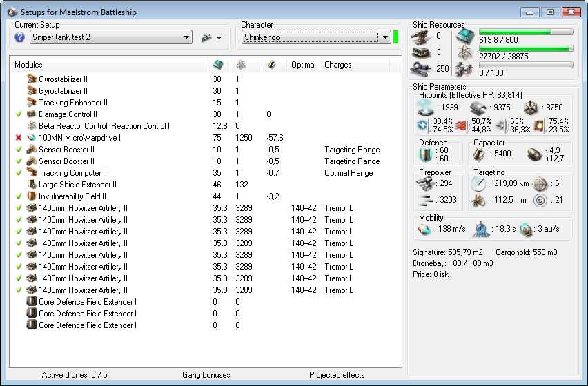Expand the Character dropdown showing Shinkendo
Image resolution: width=588 pixels, height=386 pixels.
[384, 37]
